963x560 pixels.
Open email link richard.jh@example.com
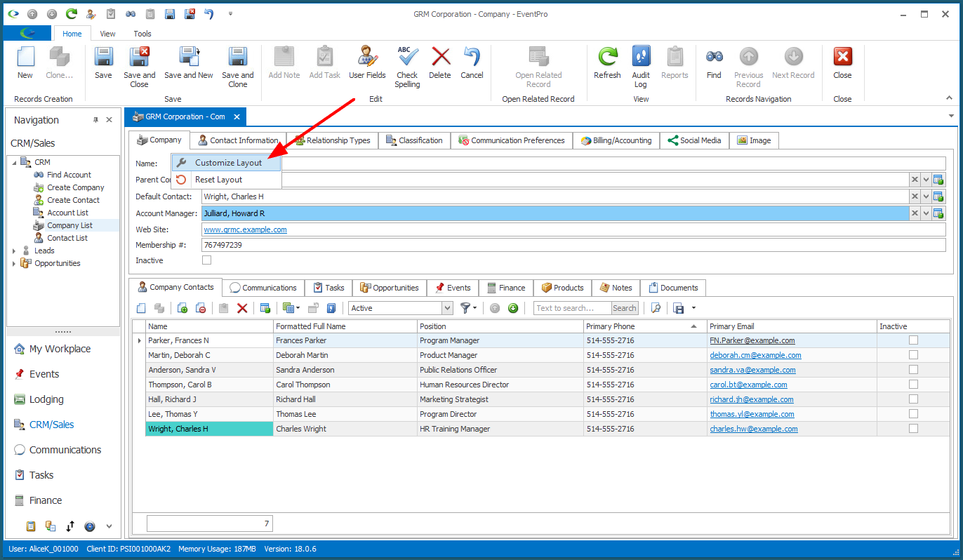[x=752, y=399]
